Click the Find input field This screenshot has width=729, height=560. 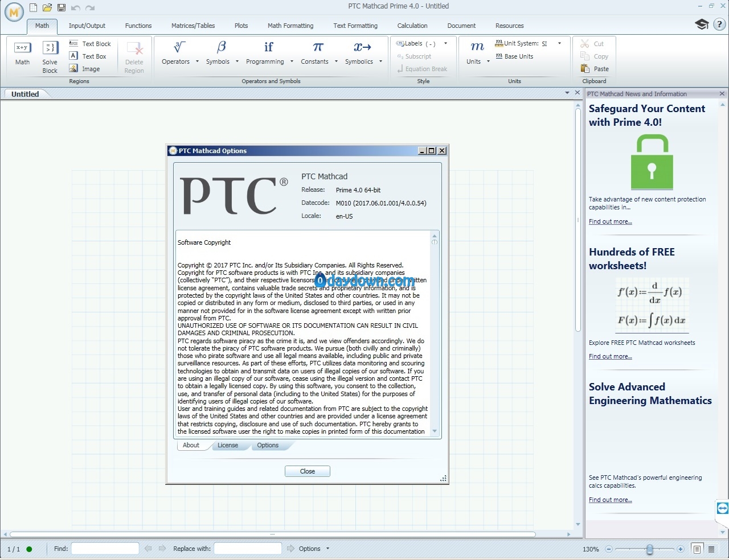(105, 549)
